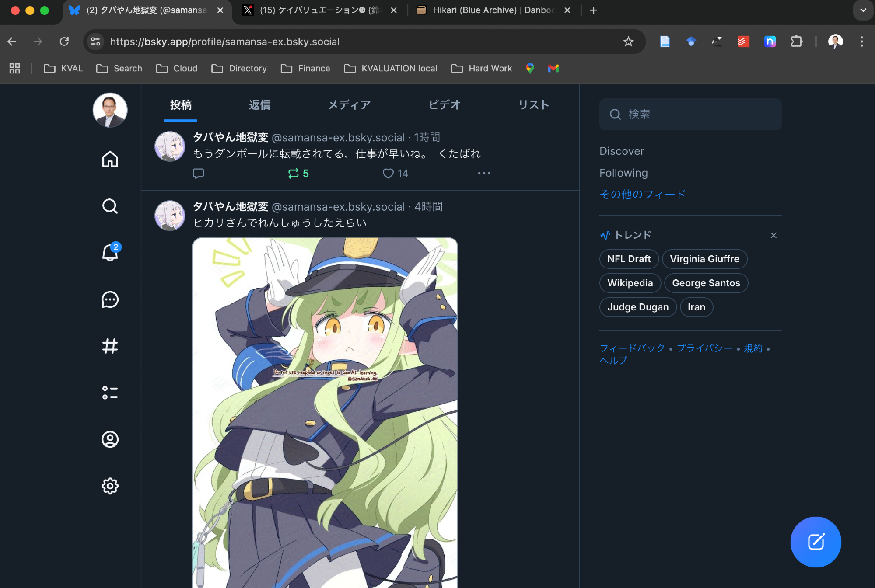Click the NFL Draft trend pill
Image resolution: width=875 pixels, height=588 pixels.
(629, 259)
